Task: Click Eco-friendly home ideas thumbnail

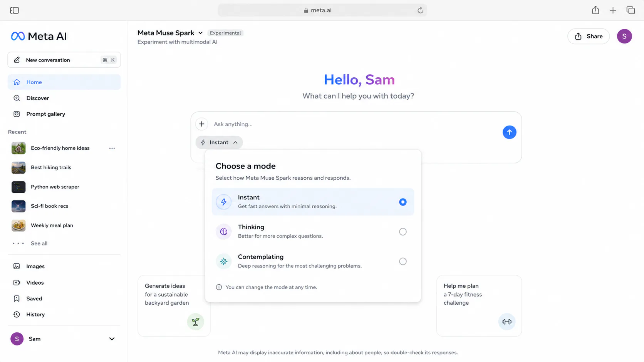Action: point(18,148)
